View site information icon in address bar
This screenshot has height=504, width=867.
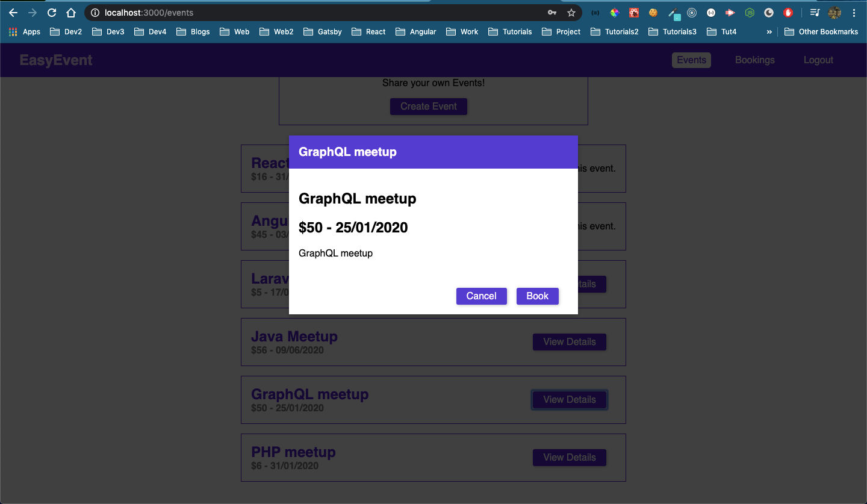coord(95,13)
